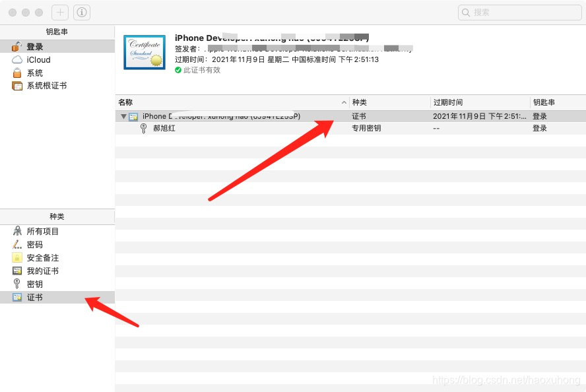Click the 密码 category pencil icon
This screenshot has height=392, width=586.
[17, 244]
